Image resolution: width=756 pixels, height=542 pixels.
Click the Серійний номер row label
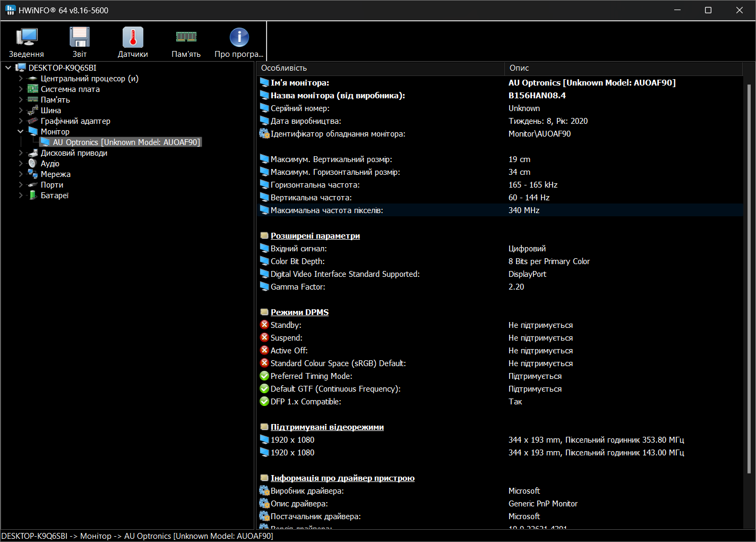click(300, 108)
